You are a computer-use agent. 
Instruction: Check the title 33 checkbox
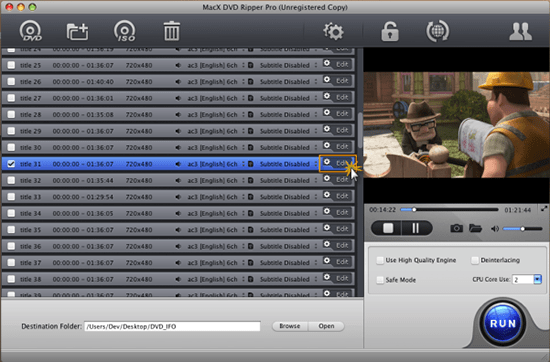coord(11,197)
